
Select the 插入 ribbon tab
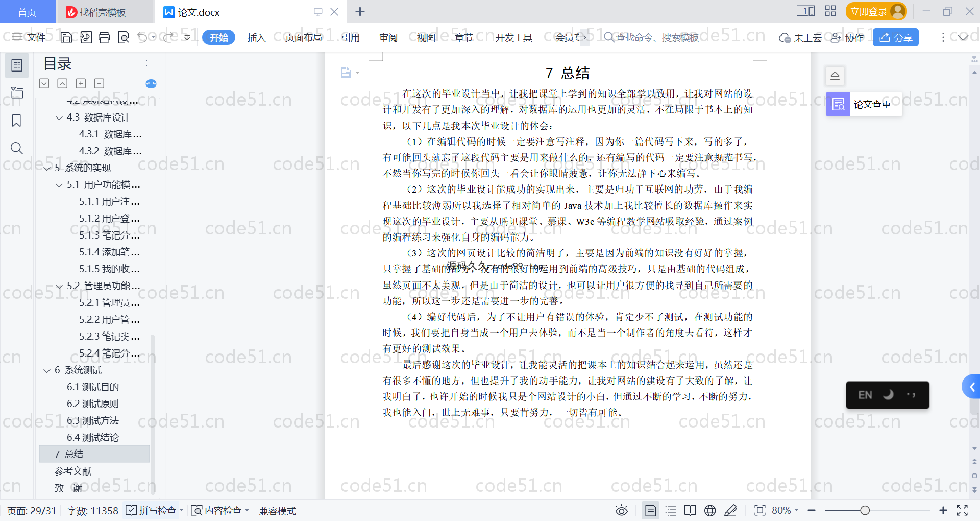pos(256,37)
